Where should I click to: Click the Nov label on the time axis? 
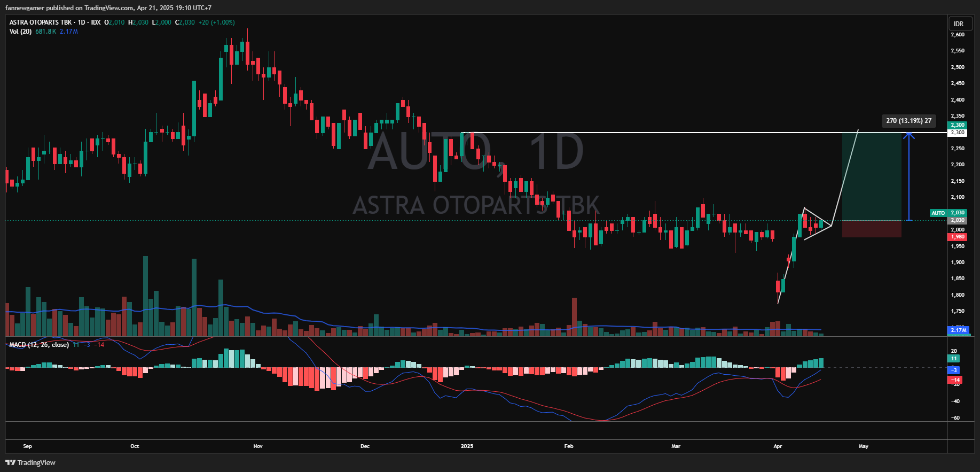[x=258, y=446]
